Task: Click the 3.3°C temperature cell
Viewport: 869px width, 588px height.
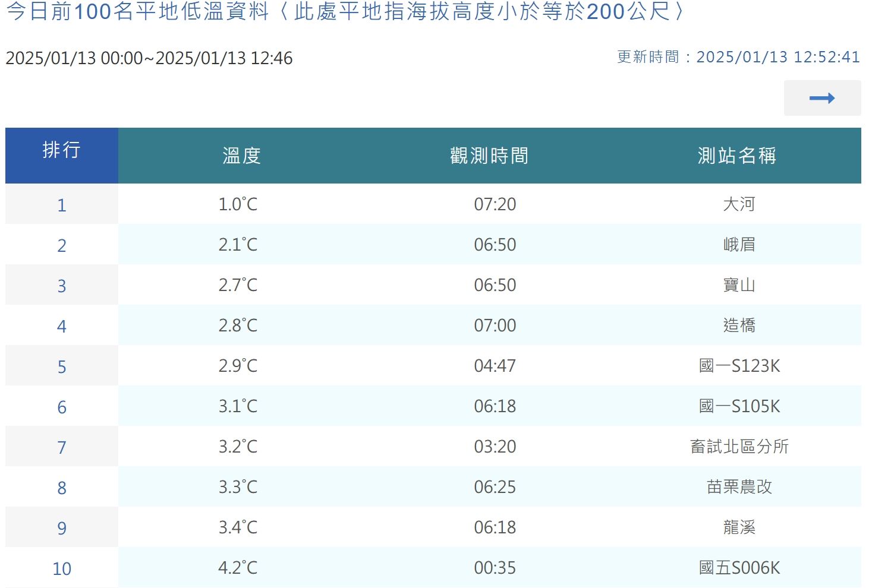Action: coord(238,487)
